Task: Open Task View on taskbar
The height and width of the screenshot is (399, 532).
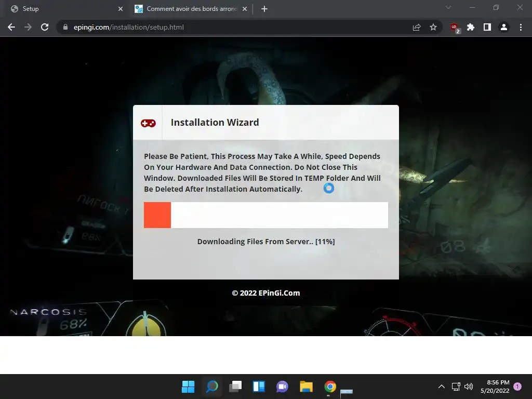Action: click(235, 387)
